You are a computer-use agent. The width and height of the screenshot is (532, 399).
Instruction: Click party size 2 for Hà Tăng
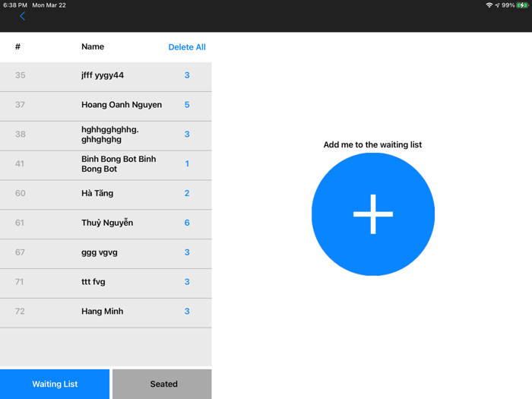187,193
